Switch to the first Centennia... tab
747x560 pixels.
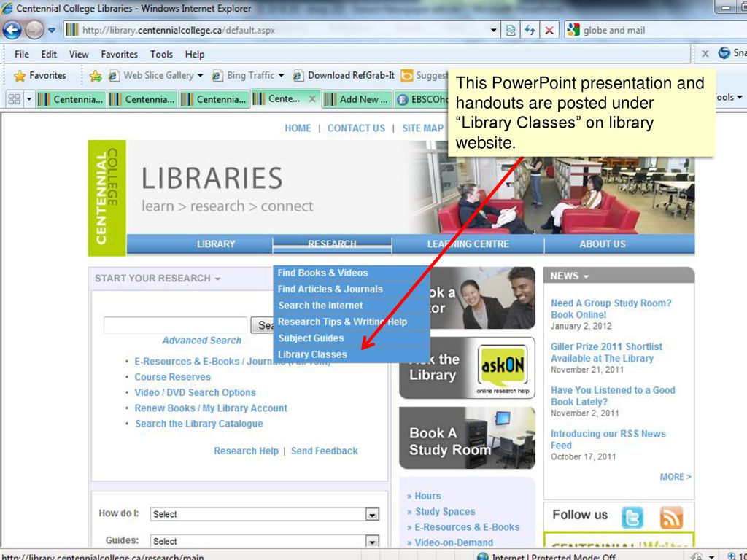72,99
